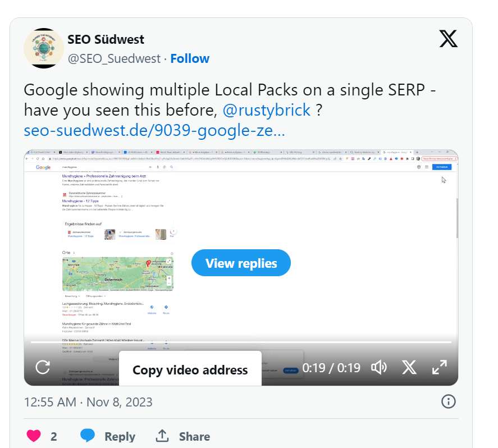The height and width of the screenshot is (448, 498).
Task: Click the reply speech bubble icon
Action: click(88, 436)
